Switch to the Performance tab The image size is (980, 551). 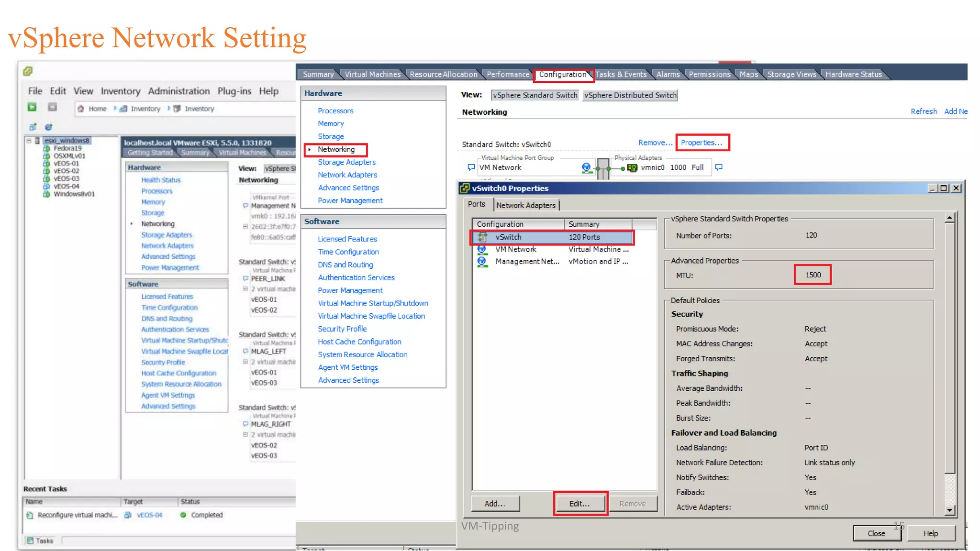(x=508, y=74)
